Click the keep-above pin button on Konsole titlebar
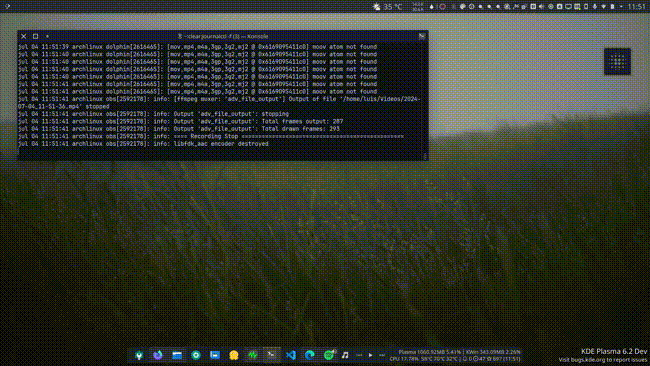The height and width of the screenshot is (366, 650). pyautogui.click(x=47, y=36)
